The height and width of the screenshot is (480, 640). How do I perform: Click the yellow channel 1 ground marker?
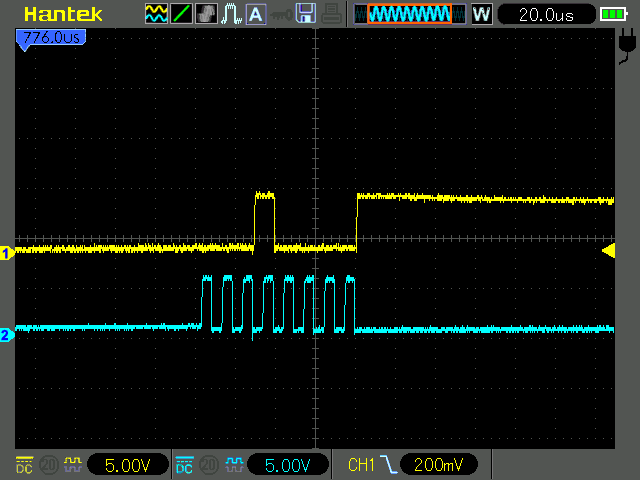point(7,253)
